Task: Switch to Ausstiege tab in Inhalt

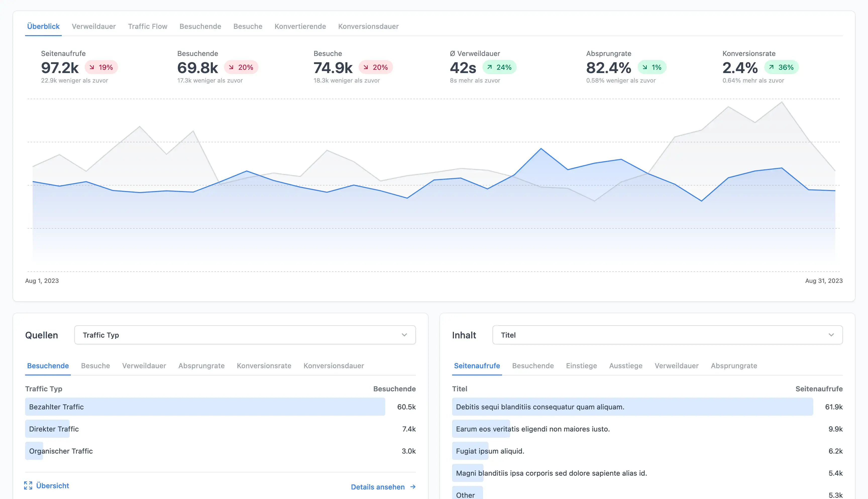Action: (x=626, y=366)
